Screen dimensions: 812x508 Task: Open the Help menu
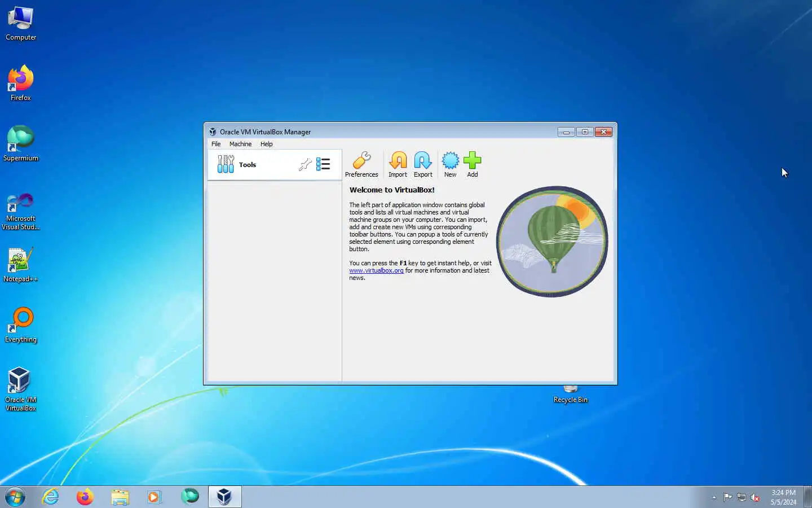click(x=266, y=144)
